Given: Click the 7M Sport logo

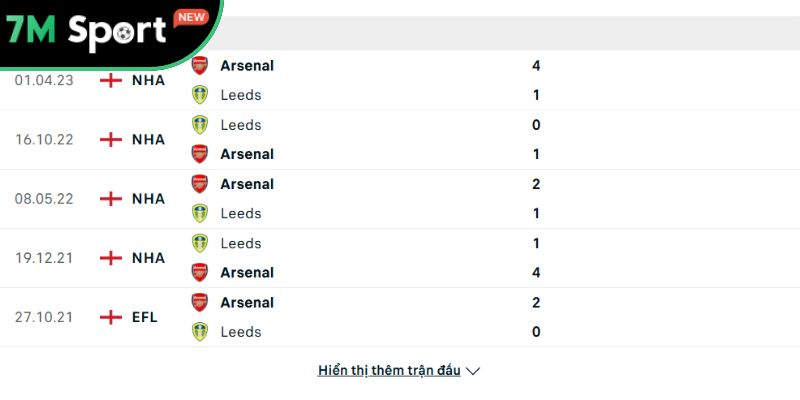Looking at the screenshot, I should tap(85, 32).
